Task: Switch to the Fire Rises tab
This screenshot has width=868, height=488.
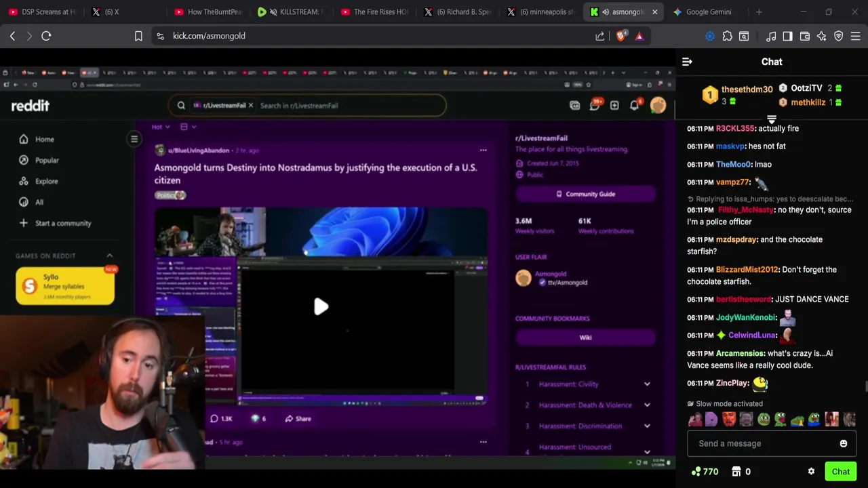Action: pos(375,12)
